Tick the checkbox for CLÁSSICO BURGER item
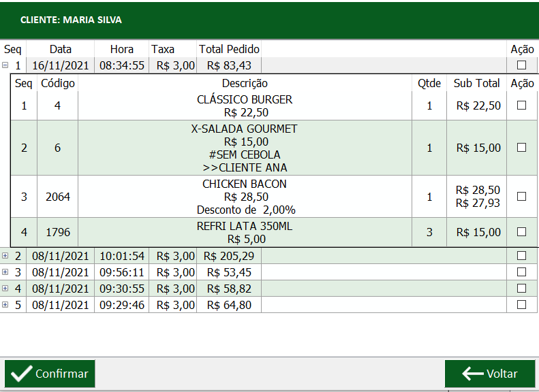The height and width of the screenshot is (392, 539). click(x=522, y=105)
